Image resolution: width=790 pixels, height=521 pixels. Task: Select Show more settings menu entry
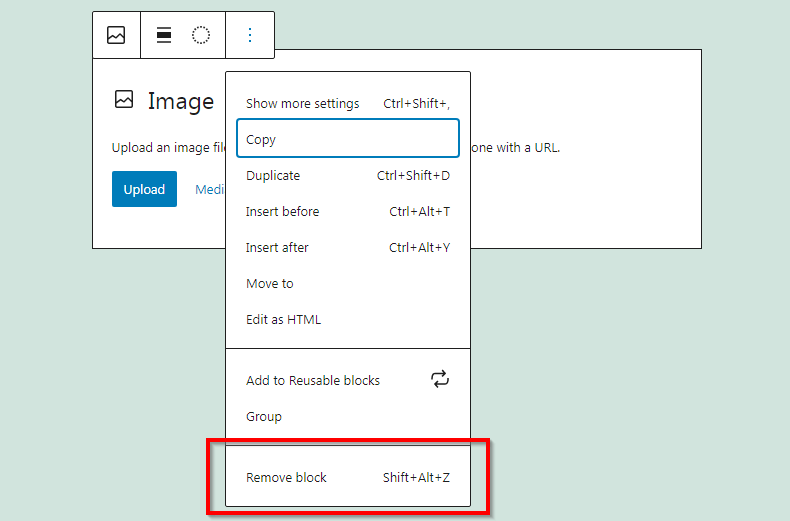tap(348, 103)
